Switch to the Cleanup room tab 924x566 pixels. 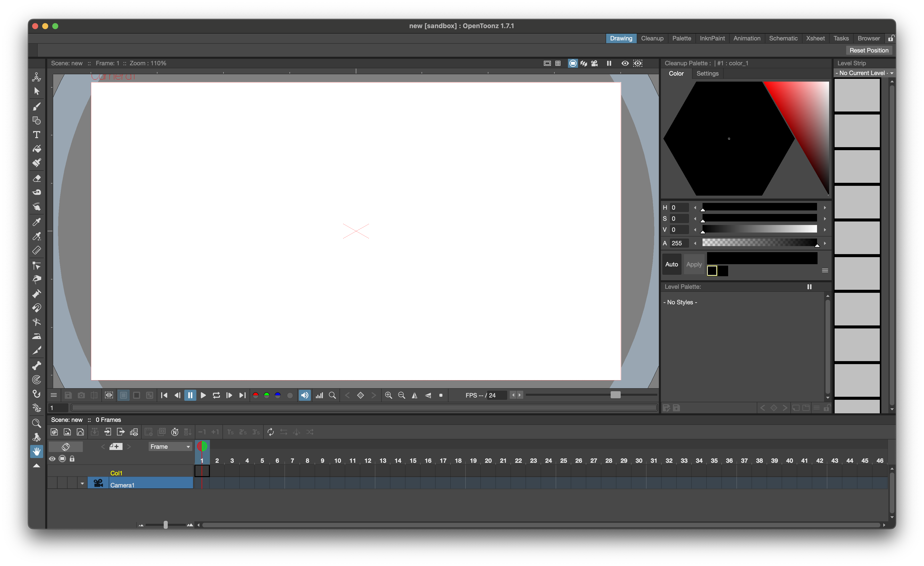click(652, 38)
